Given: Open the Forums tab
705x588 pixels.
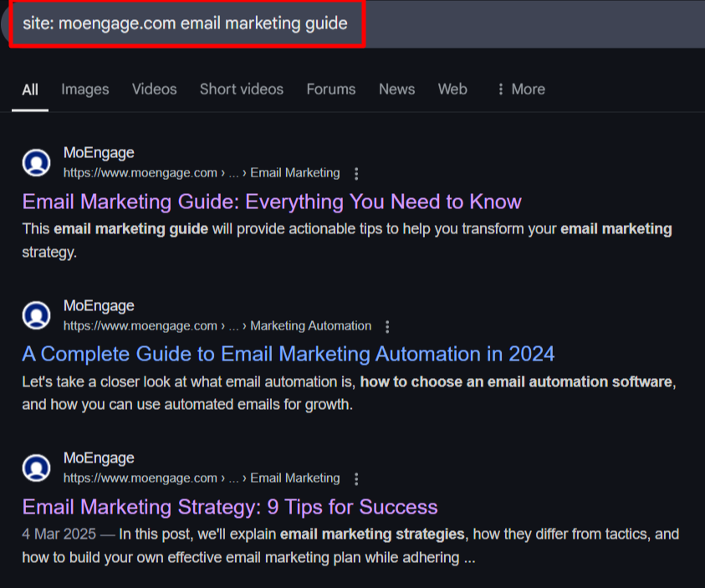Looking at the screenshot, I should pyautogui.click(x=331, y=89).
